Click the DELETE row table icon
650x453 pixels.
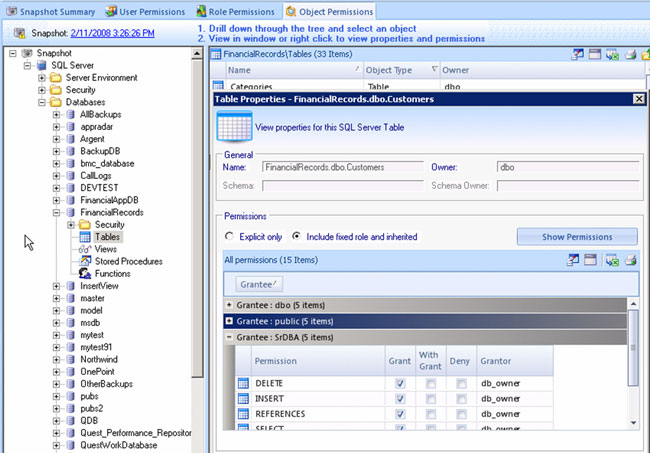click(243, 383)
